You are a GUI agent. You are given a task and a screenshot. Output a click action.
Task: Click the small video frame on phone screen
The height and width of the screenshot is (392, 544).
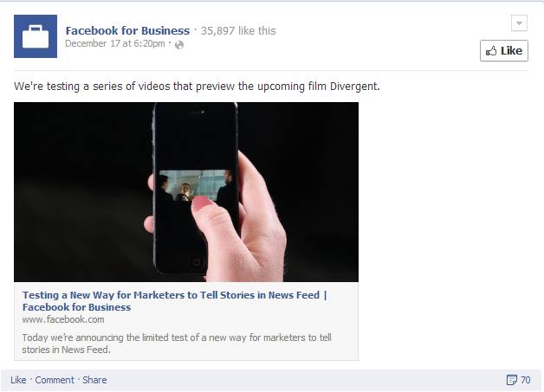point(196,185)
